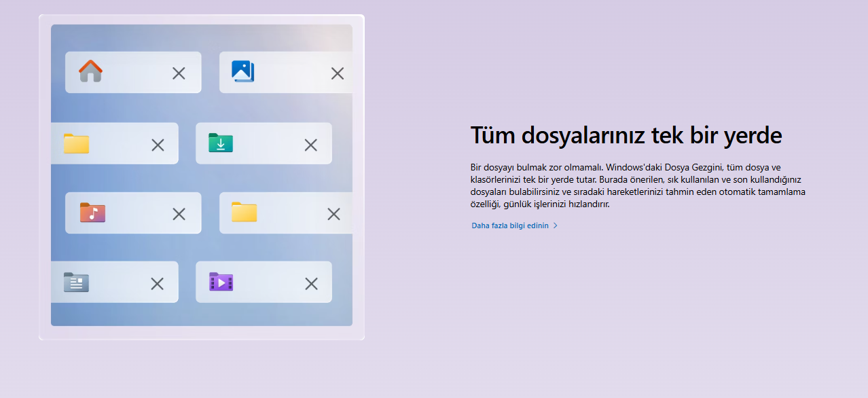
Task: Close the gray Documents tab with X
Action: pyautogui.click(x=157, y=284)
